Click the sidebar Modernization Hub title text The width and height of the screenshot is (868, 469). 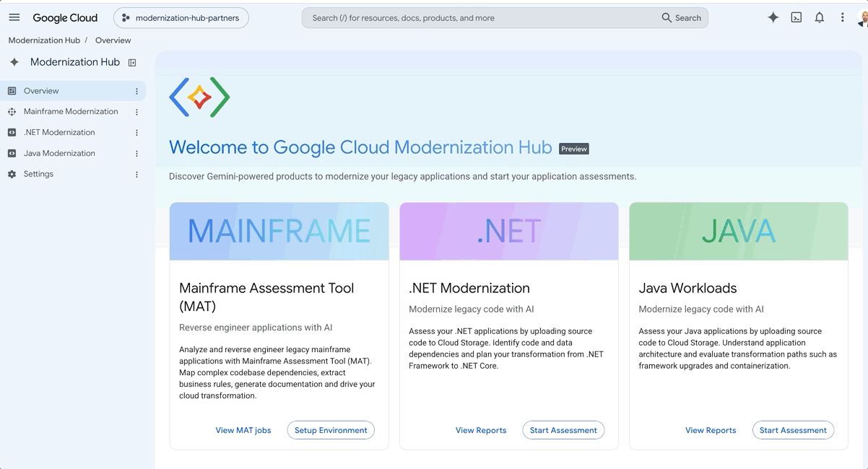[75, 62]
